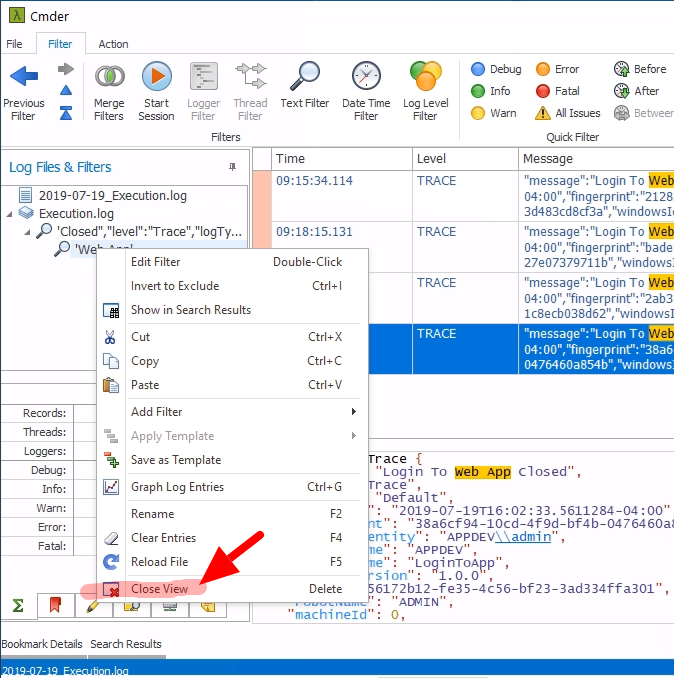Open the Date Time Filter clock

[x=366, y=76]
